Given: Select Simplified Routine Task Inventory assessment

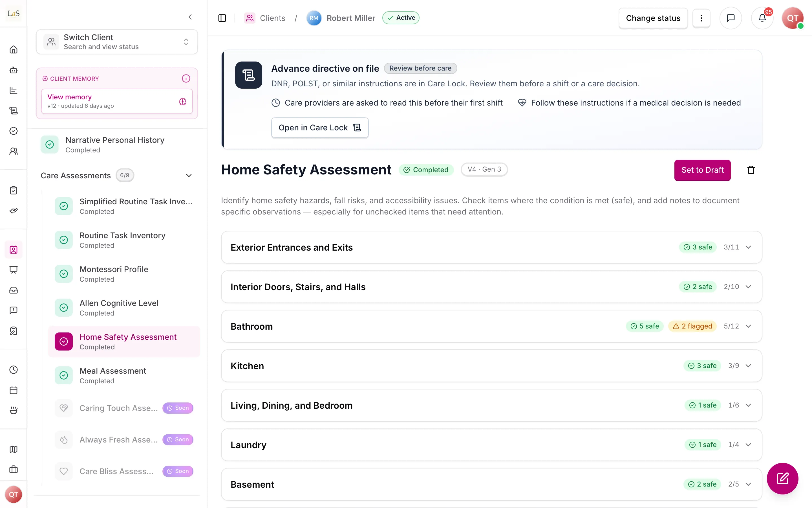Looking at the screenshot, I should coord(124,206).
